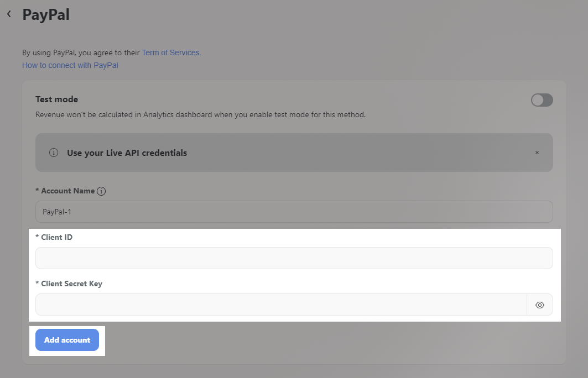
Task: Show Account Name info tooltip icon
Action: coord(101,191)
